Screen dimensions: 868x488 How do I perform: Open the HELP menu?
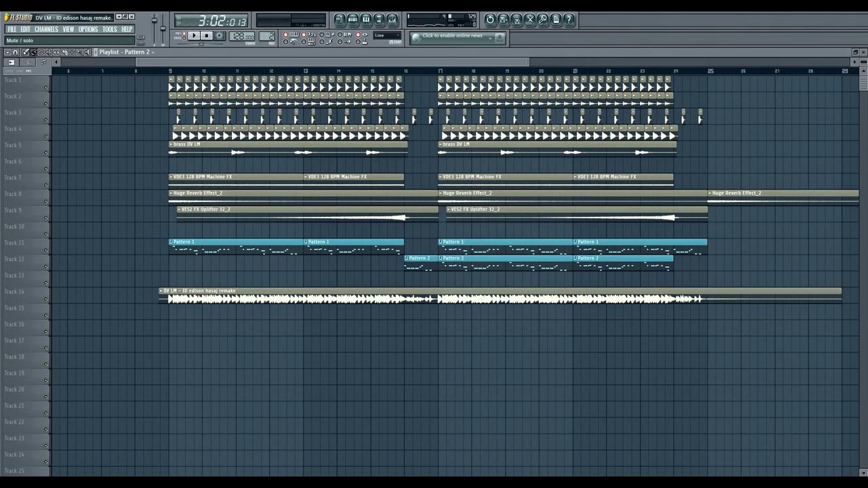127,29
